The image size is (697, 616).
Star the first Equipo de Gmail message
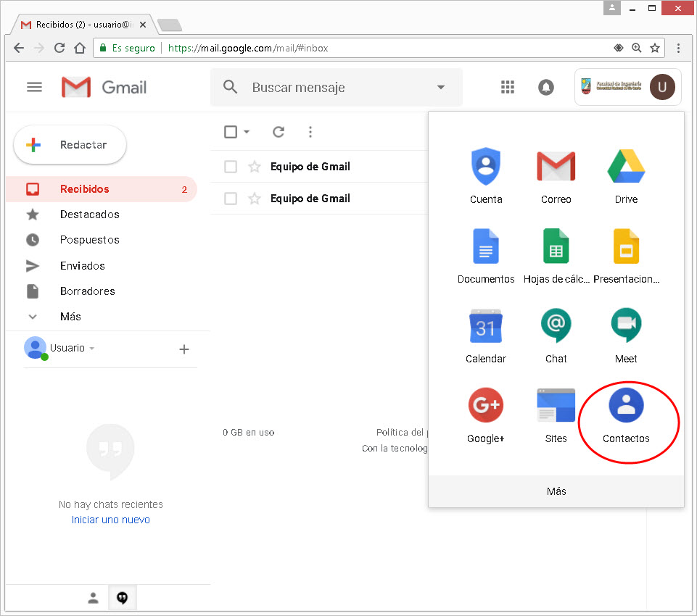pyautogui.click(x=255, y=167)
